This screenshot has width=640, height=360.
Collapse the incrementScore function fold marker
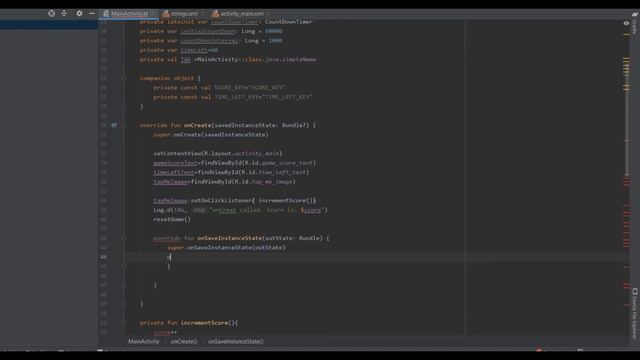point(124,323)
